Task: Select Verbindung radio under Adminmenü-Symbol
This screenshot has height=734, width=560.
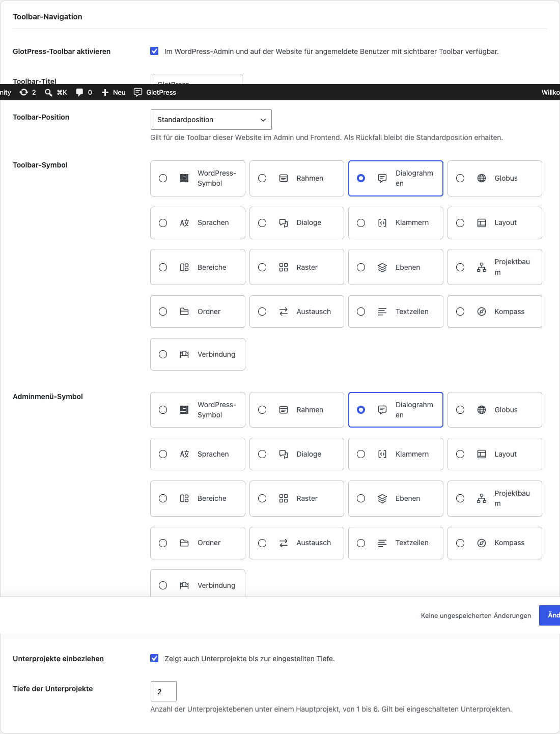Action: [x=163, y=585]
